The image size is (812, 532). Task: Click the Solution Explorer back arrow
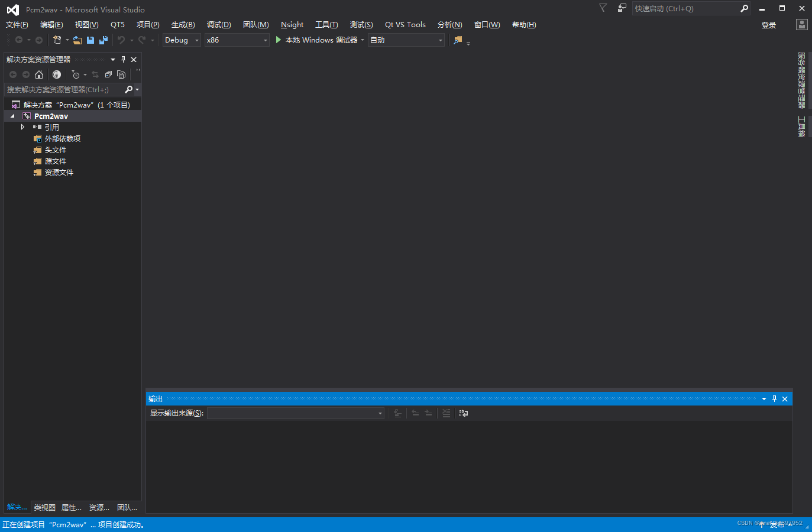pos(13,74)
